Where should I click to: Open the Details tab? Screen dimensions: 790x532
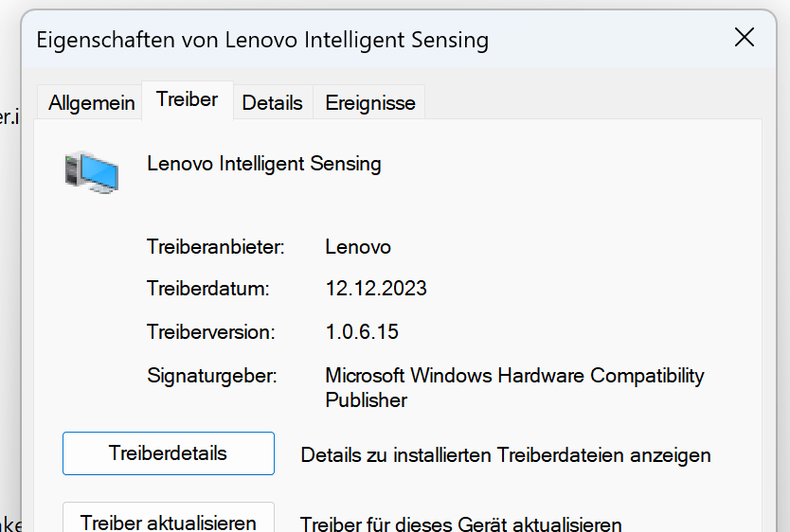(x=272, y=103)
